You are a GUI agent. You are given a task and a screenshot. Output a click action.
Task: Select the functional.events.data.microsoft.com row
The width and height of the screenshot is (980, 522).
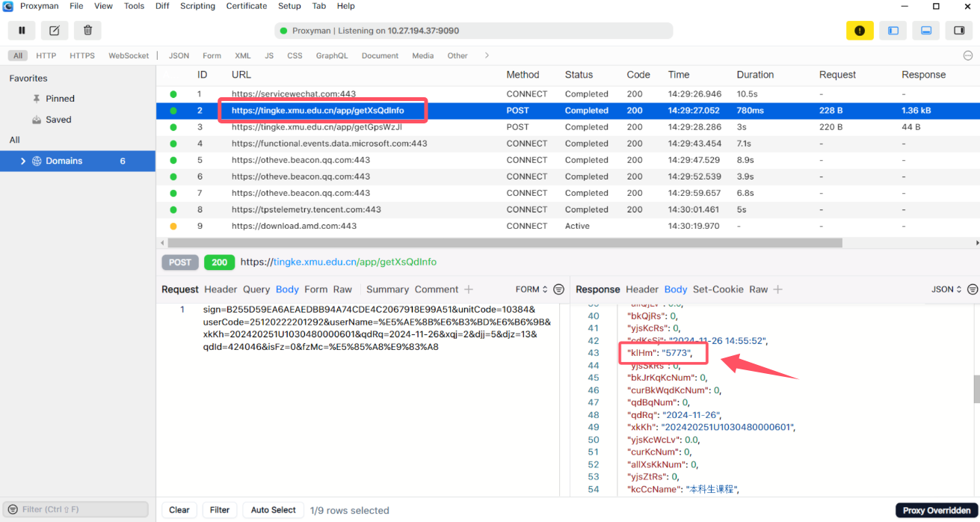pyautogui.click(x=568, y=144)
